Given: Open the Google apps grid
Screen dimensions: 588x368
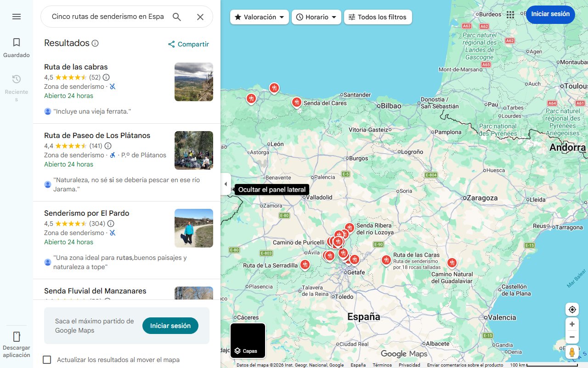Looking at the screenshot, I should (x=510, y=15).
